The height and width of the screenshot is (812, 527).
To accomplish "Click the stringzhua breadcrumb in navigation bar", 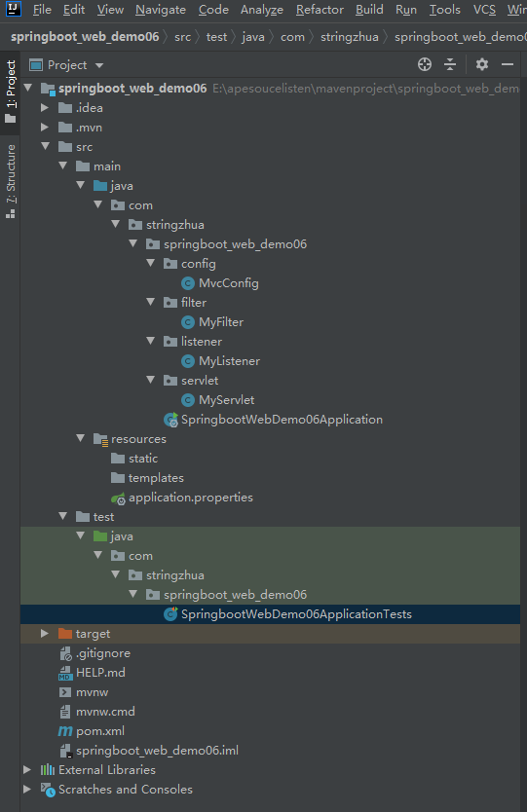I will [x=350, y=37].
